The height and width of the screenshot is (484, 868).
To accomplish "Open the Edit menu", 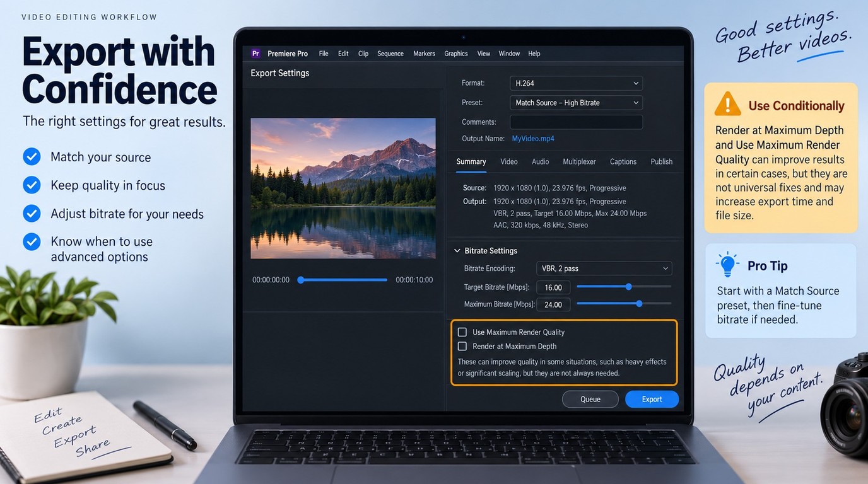I will click(343, 54).
